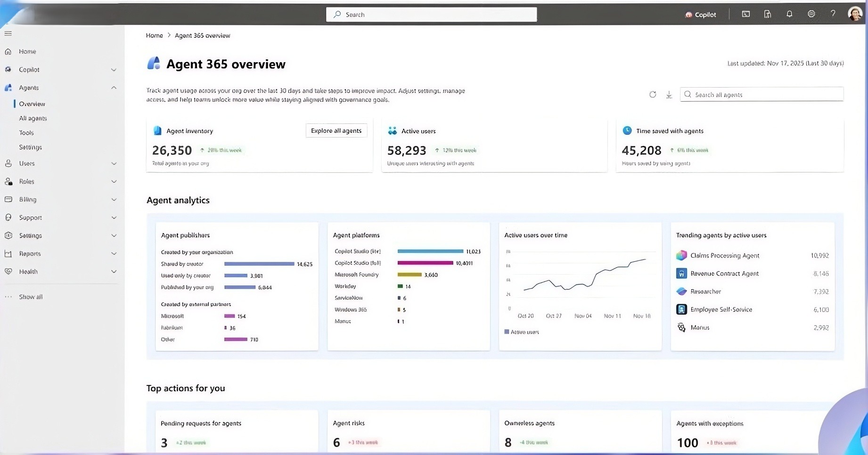Click the Time saved clock icon
The image size is (868, 455).
(627, 130)
